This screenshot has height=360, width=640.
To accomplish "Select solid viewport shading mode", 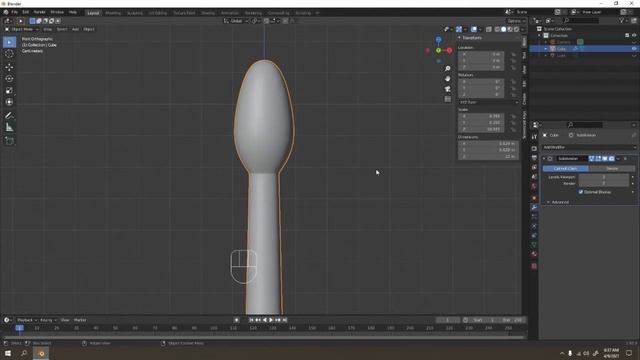I will pyautogui.click(x=503, y=29).
